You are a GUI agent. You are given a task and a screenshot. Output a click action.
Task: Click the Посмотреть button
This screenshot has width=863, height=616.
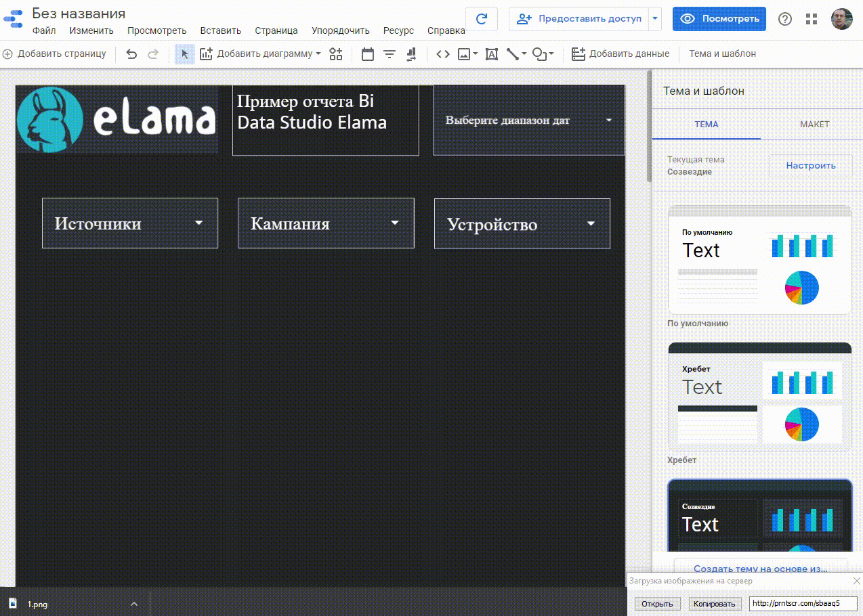pos(719,19)
